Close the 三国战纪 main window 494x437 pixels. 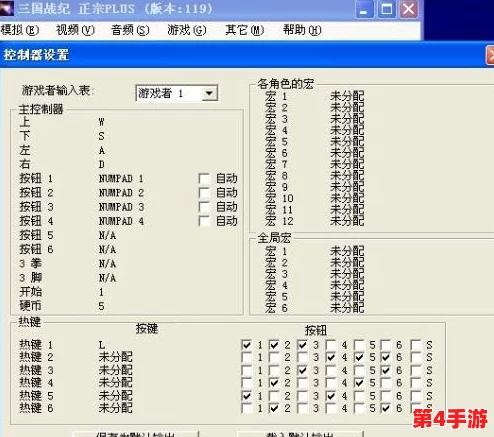(409, 9)
